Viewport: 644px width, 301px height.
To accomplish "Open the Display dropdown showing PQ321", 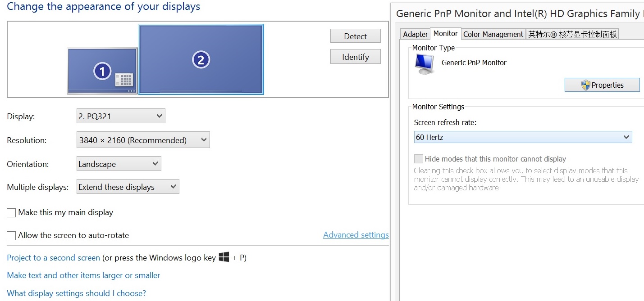I will (121, 116).
